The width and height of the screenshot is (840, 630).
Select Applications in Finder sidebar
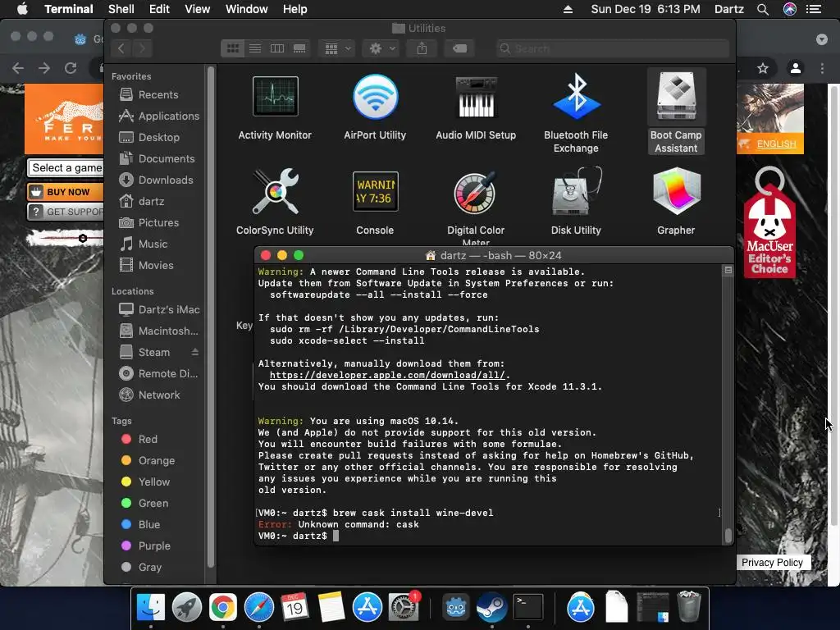click(x=160, y=116)
